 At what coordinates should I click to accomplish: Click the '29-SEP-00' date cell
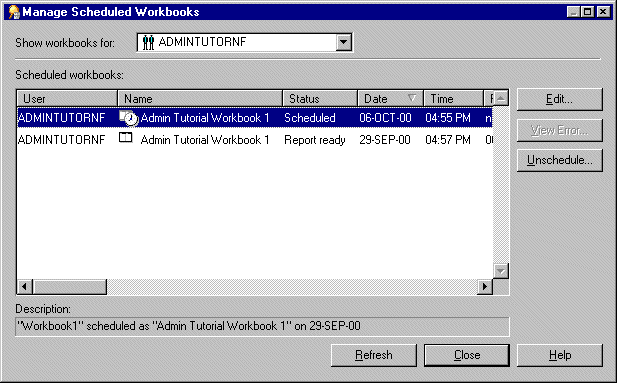point(384,140)
